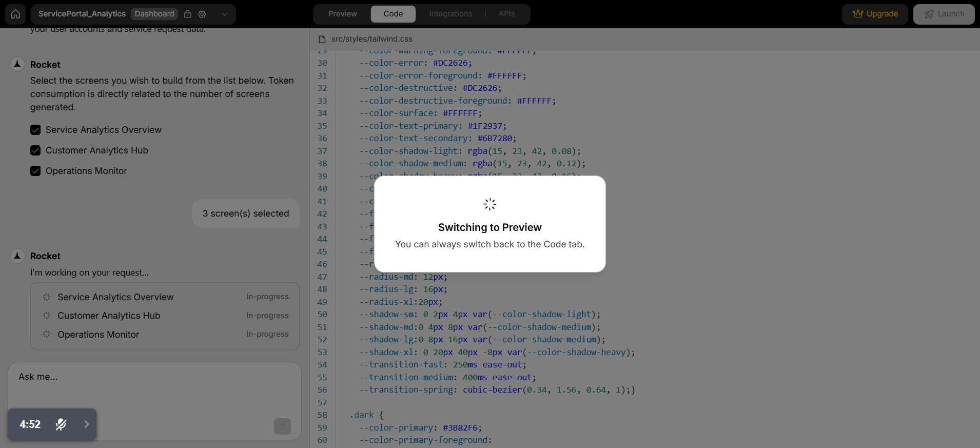Click the --shadow-xl property line
The width and height of the screenshot is (980, 448).
click(x=497, y=353)
